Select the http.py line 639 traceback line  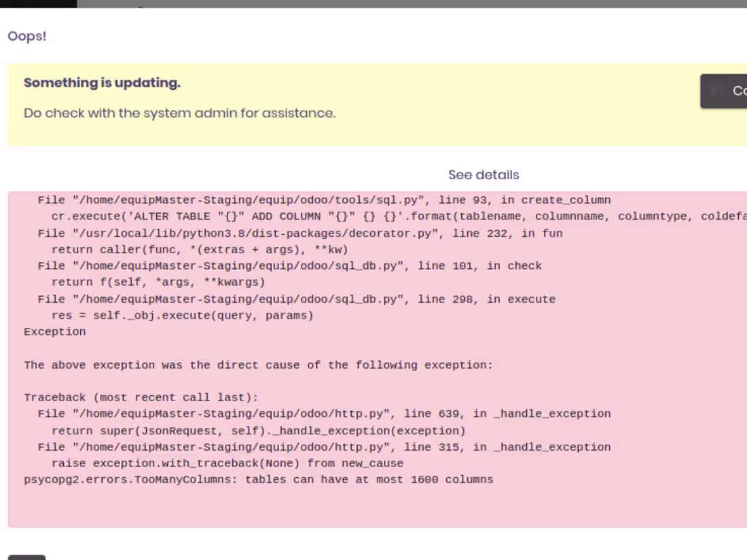pyautogui.click(x=323, y=413)
